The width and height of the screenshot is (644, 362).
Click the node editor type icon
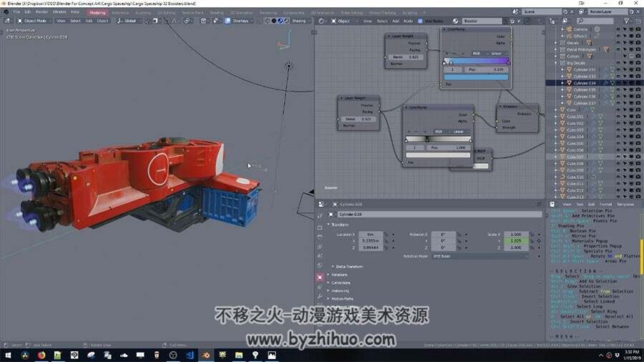tap(323, 21)
